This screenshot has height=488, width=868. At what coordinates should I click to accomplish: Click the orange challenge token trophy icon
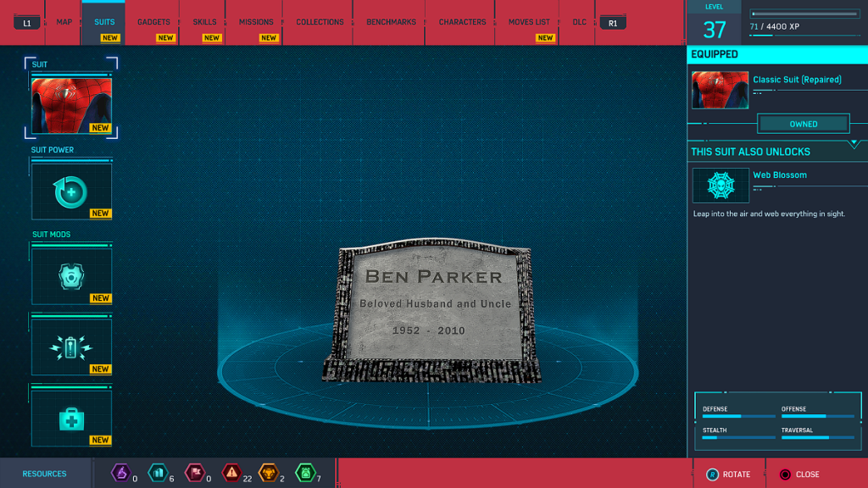pos(268,474)
